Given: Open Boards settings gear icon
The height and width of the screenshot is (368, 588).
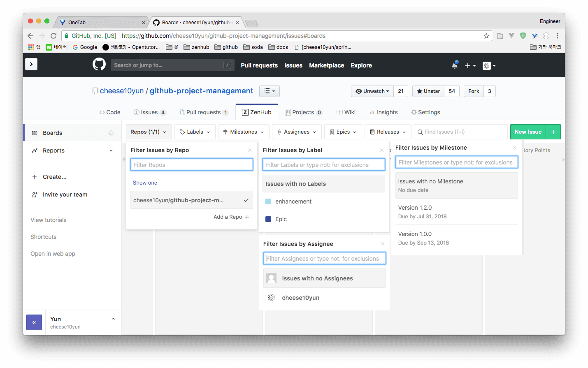Looking at the screenshot, I should click(111, 133).
